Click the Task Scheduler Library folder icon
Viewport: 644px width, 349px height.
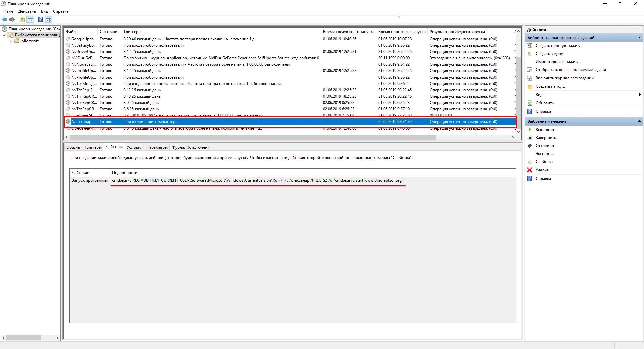[x=11, y=35]
